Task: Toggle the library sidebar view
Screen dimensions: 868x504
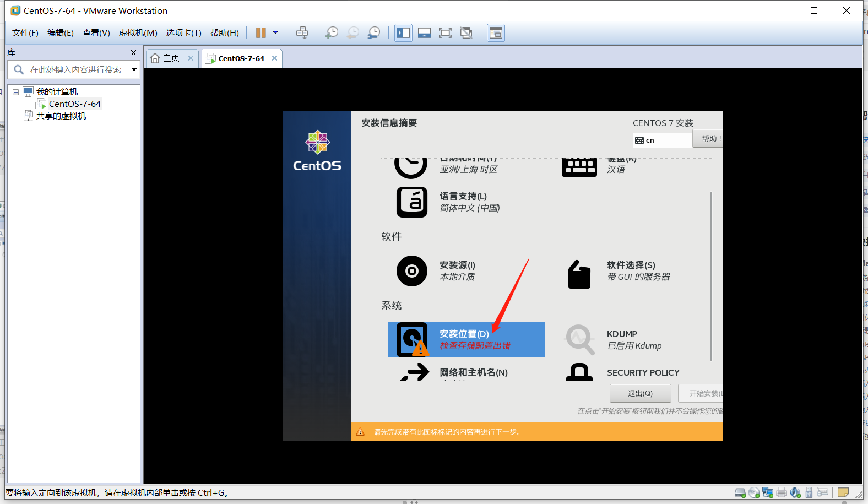Action: click(x=403, y=33)
